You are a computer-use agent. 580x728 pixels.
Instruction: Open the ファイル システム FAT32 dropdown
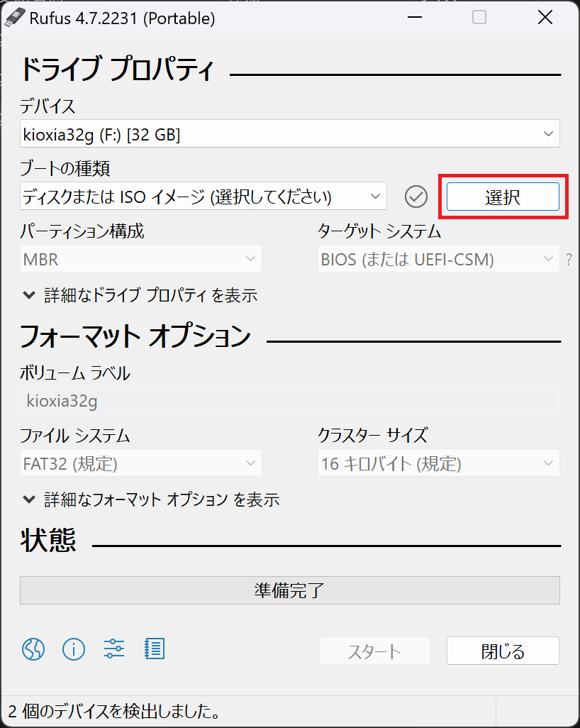[140, 464]
